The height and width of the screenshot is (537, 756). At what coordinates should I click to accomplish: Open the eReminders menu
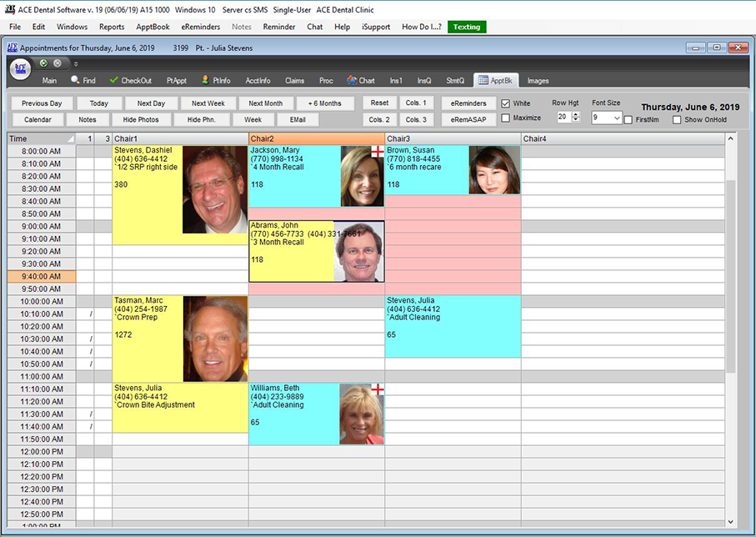tap(201, 27)
